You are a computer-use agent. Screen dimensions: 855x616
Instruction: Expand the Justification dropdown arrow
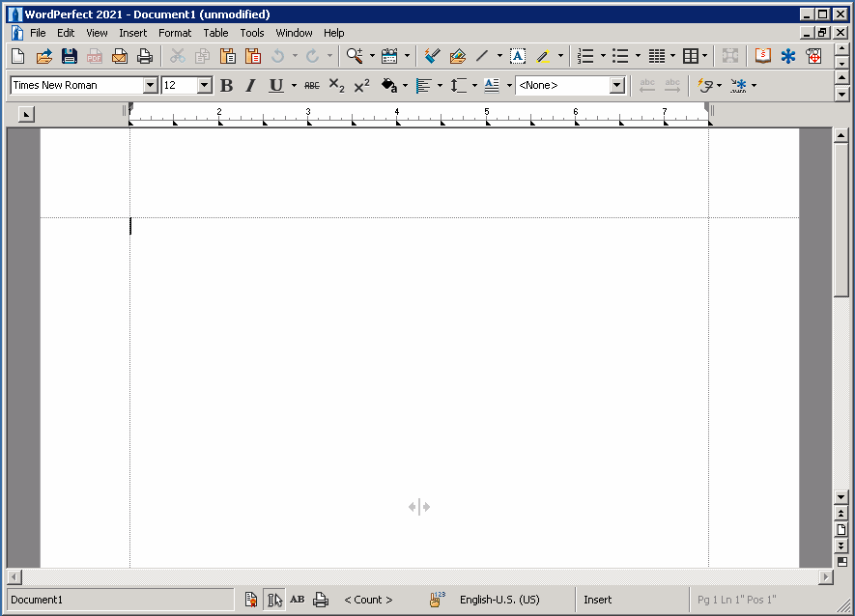[x=440, y=86]
